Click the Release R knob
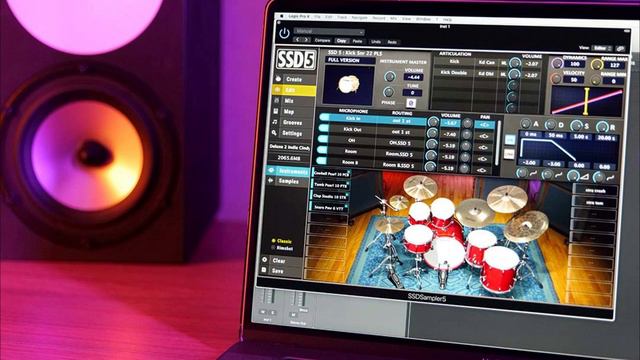Image resolution: width=640 pixels, height=360 pixels. pyautogui.click(x=602, y=127)
